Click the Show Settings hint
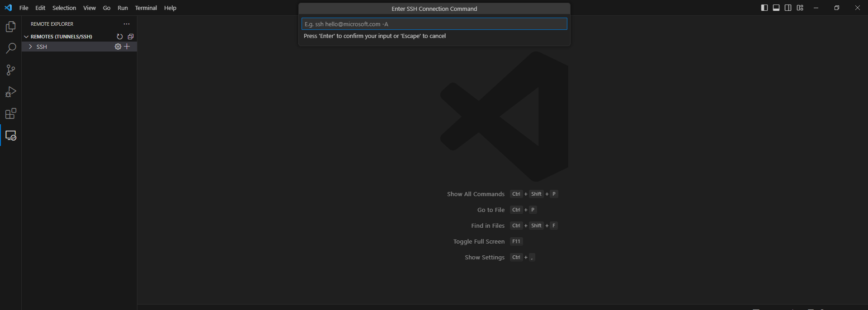 point(485,257)
